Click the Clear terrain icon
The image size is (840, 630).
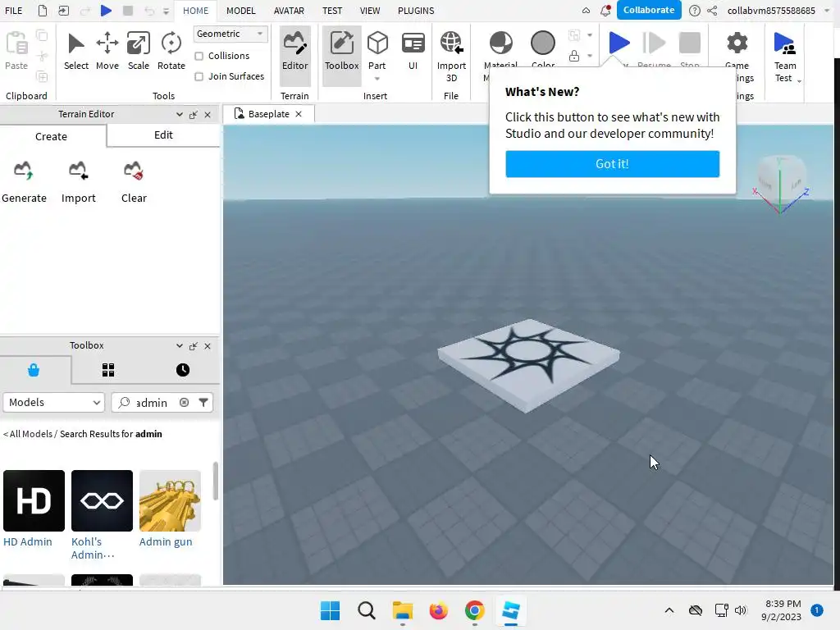pyautogui.click(x=134, y=171)
